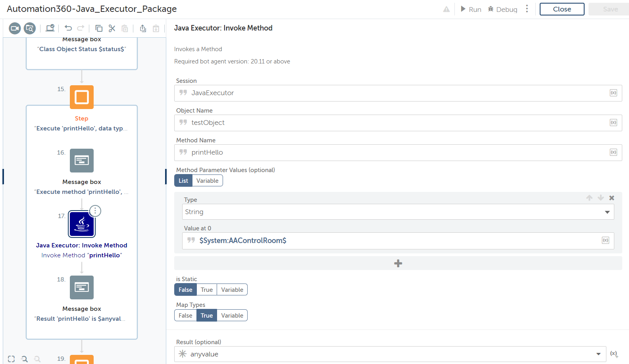Copy the selected action
The width and height of the screenshot is (629, 364).
[x=99, y=28]
